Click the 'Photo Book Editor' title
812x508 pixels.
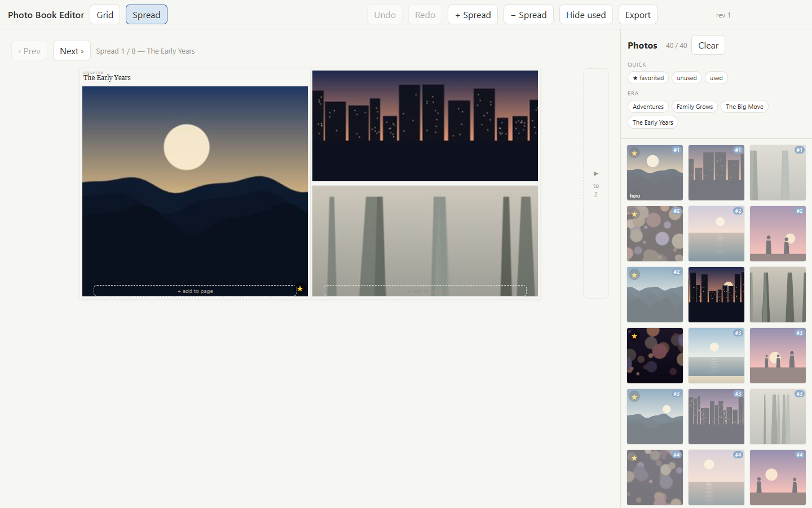pos(46,15)
